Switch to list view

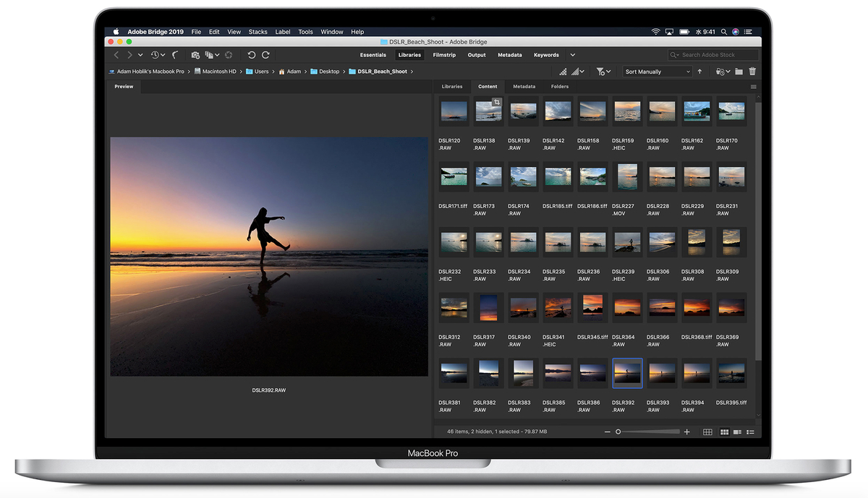[x=750, y=432]
